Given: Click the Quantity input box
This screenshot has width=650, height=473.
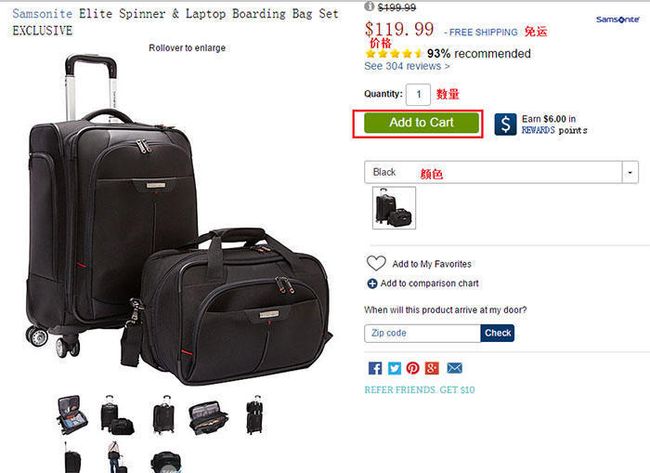Looking at the screenshot, I should click(418, 95).
